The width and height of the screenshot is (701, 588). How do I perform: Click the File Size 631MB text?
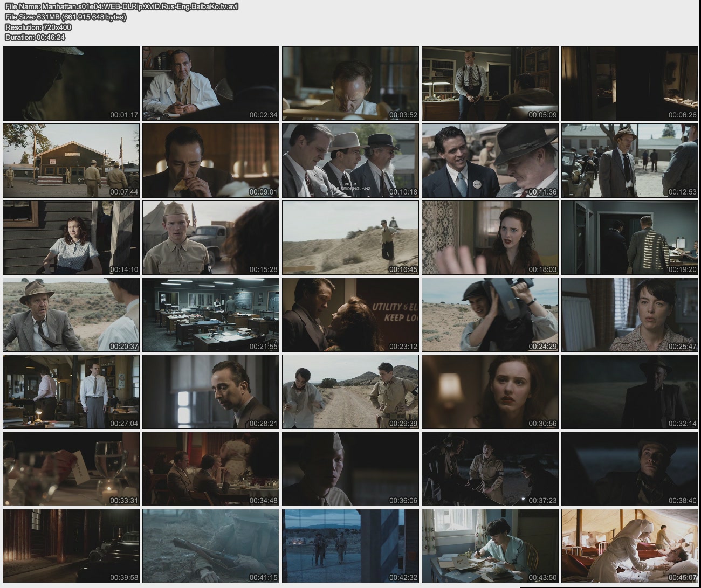click(x=65, y=17)
